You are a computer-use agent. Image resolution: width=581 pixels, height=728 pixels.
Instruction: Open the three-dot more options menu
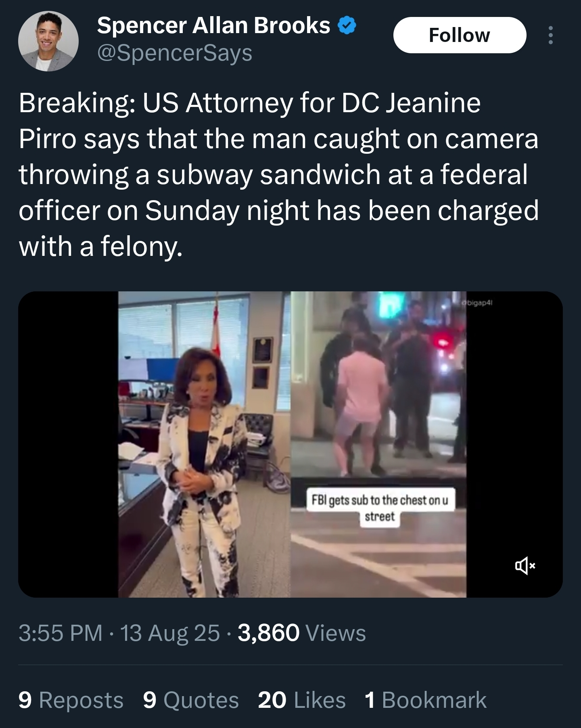550,35
